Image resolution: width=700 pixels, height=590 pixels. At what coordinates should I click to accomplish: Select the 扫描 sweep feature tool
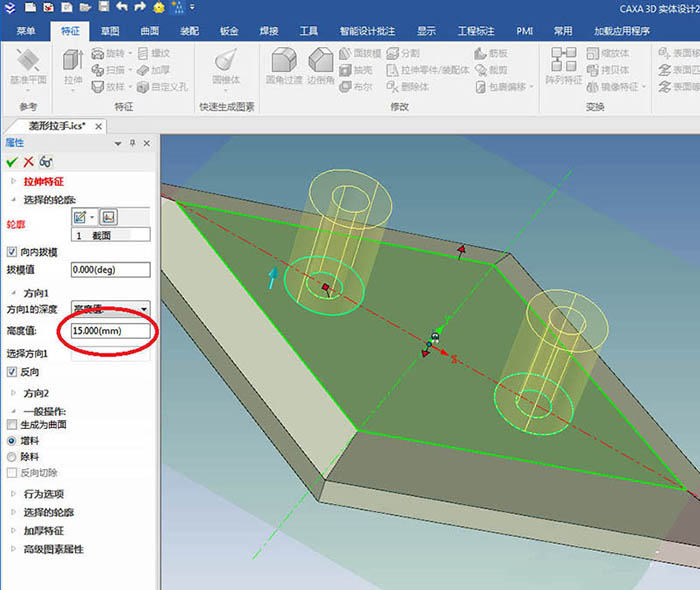[109, 70]
